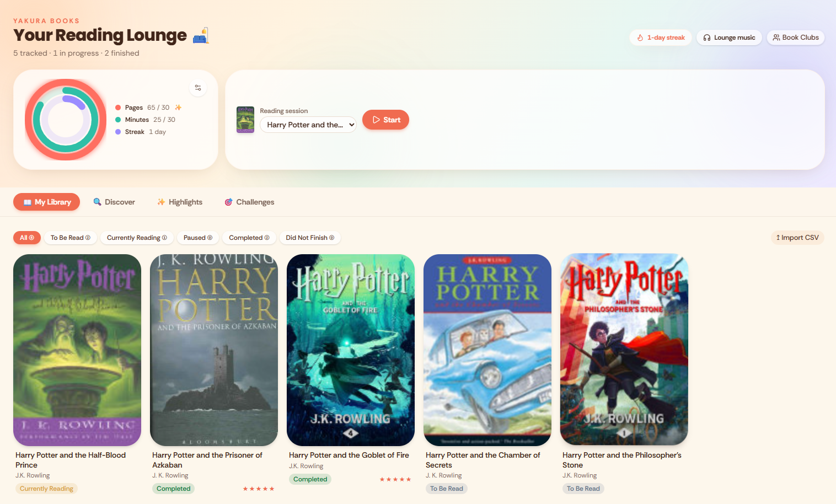The image size is (836, 504).
Task: Select the All filter chip
Action: coord(27,238)
